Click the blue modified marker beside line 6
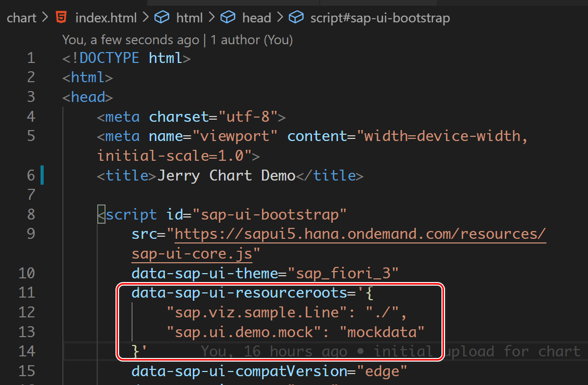Image resolution: width=588 pixels, height=385 pixels. 43,175
